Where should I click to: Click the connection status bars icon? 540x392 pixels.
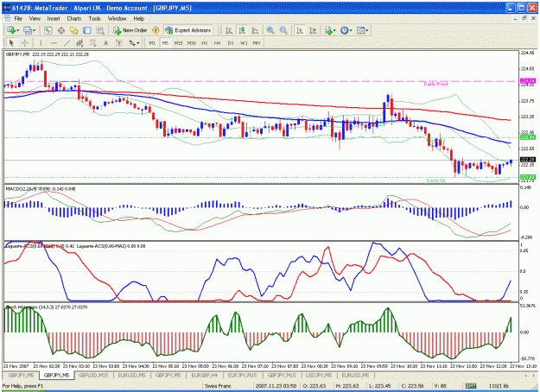point(471,386)
